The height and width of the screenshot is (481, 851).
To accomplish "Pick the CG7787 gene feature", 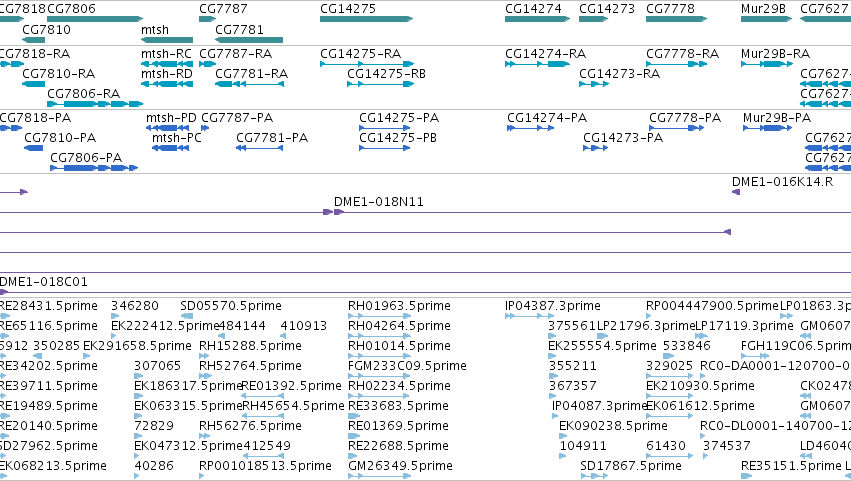I will (208, 19).
